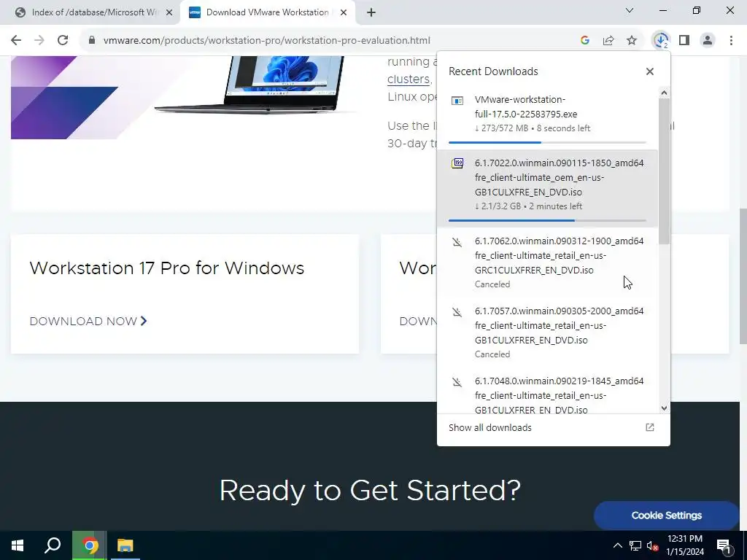Close the Recent Downloads popup
This screenshot has width=747, height=560.
650,71
